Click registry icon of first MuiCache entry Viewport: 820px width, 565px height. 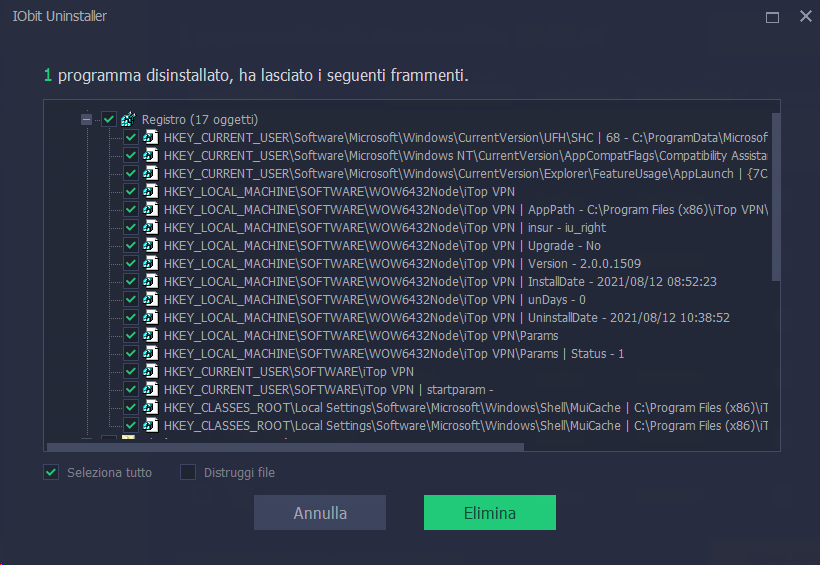click(x=151, y=408)
